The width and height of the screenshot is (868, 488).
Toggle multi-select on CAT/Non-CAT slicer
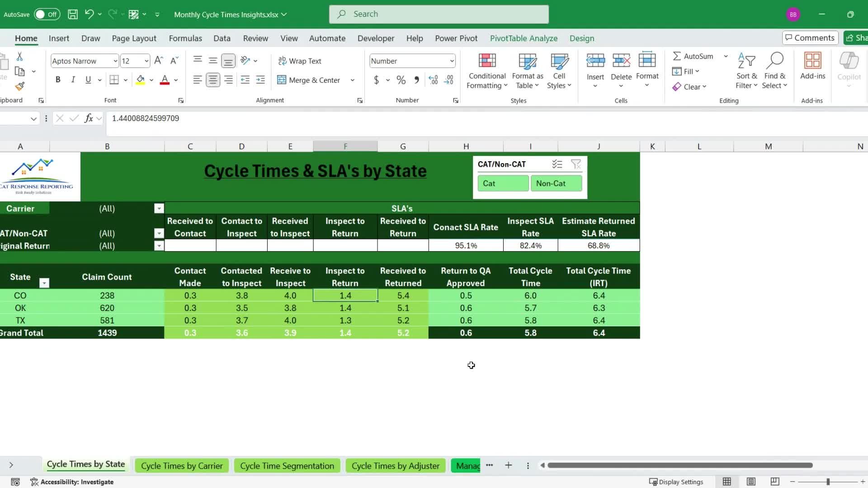[x=557, y=164]
